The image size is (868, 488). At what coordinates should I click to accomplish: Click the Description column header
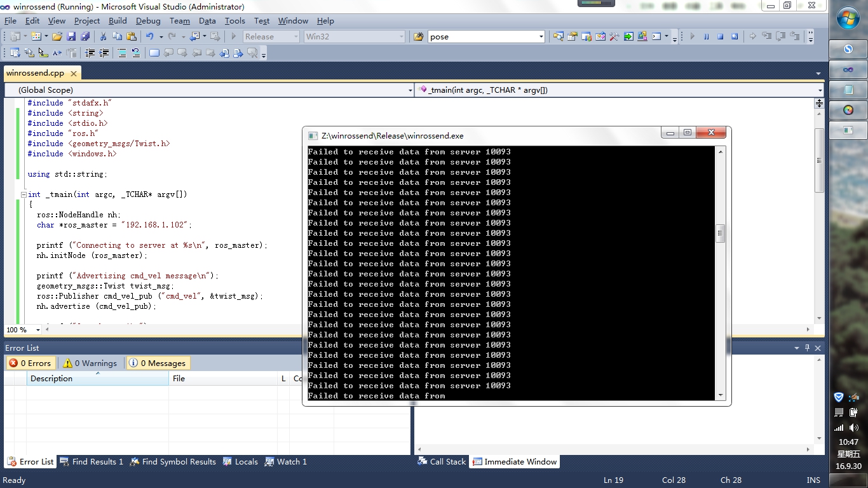pos(51,379)
